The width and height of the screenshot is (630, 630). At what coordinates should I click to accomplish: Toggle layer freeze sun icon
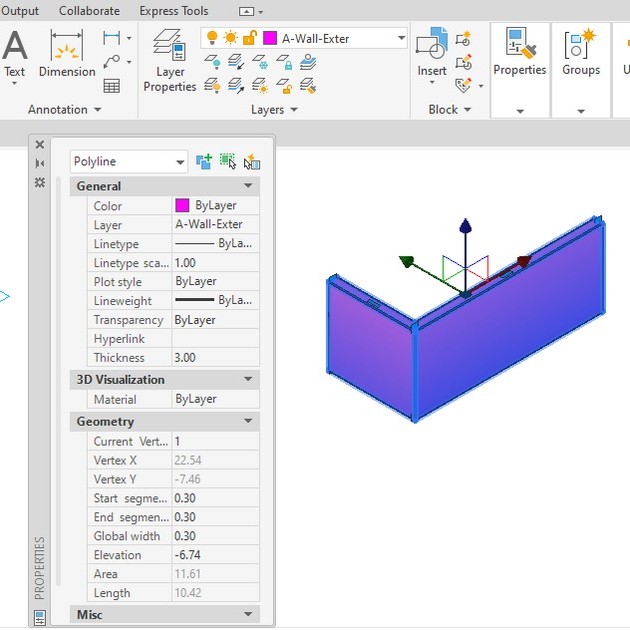[x=231, y=38]
